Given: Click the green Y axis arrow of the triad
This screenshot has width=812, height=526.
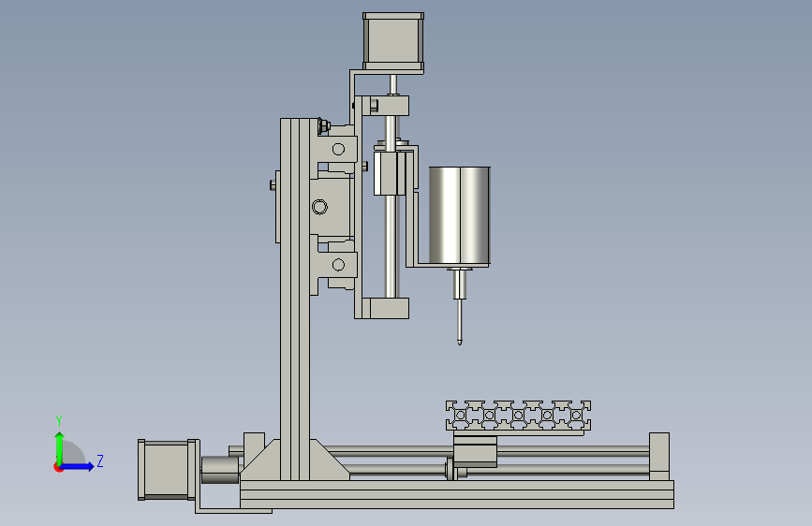Looking at the screenshot, I should pos(60,447).
